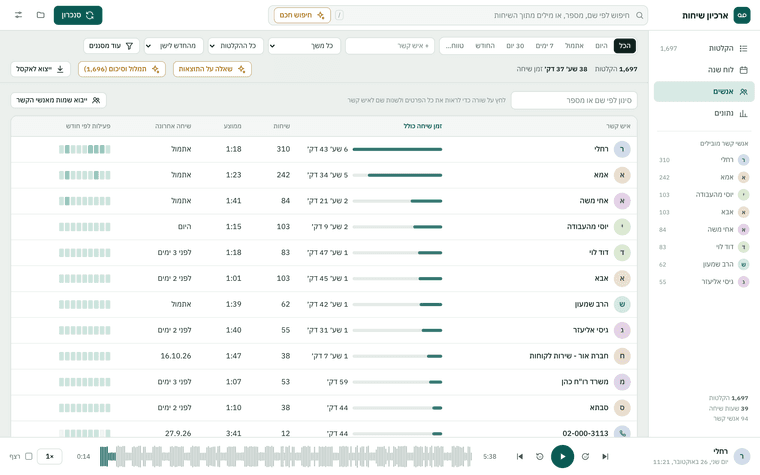Screen dimensions: 760x475
Task: Sort by זמן שיחה כולל column
Action: tap(423, 126)
